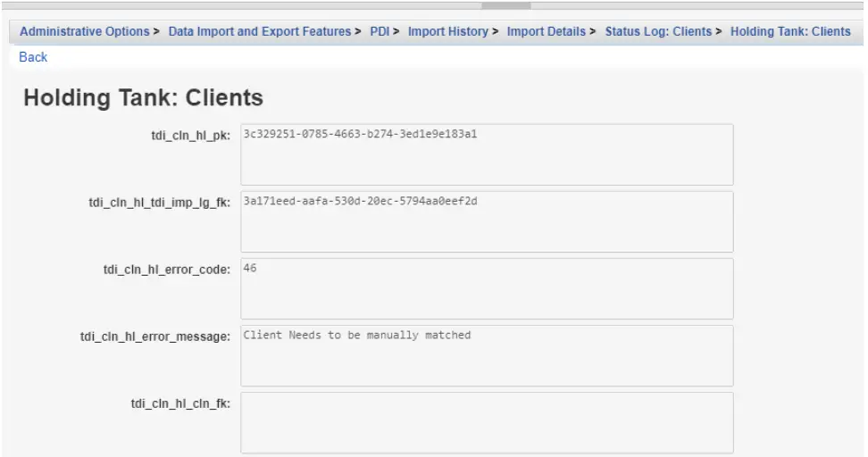Navigate to Import History breadcrumb
868x457 pixels.
tap(447, 31)
